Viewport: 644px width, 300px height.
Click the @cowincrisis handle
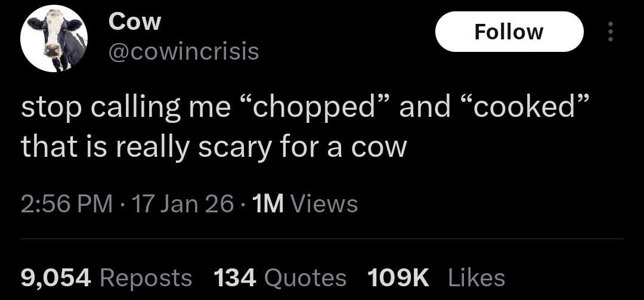click(184, 52)
